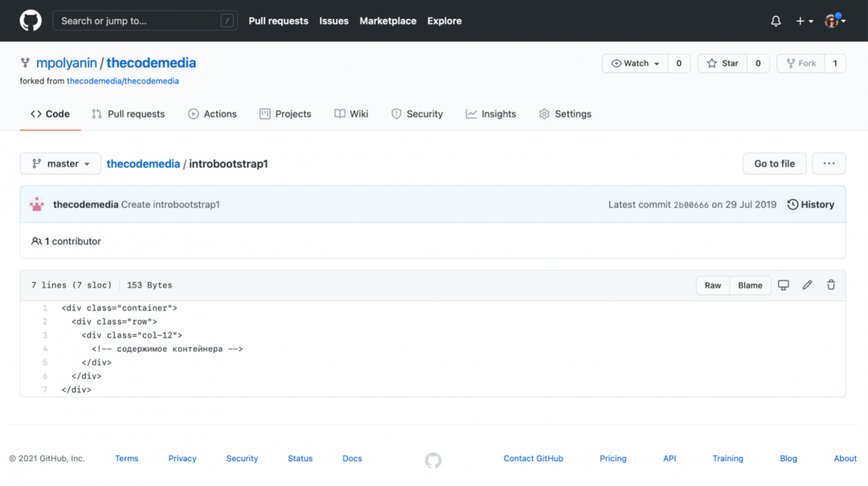This screenshot has width=868, height=486.
Task: Star this repository
Action: click(x=722, y=63)
